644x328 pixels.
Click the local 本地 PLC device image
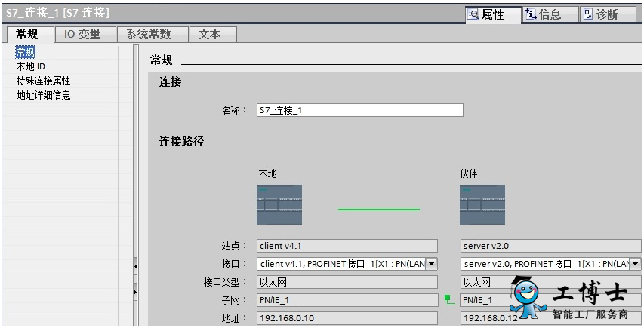pos(279,205)
